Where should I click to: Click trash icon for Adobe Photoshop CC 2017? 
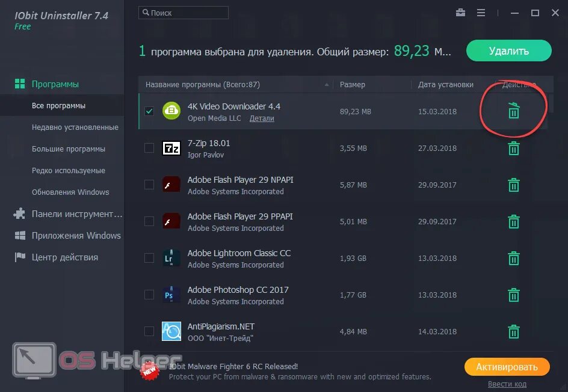click(514, 295)
